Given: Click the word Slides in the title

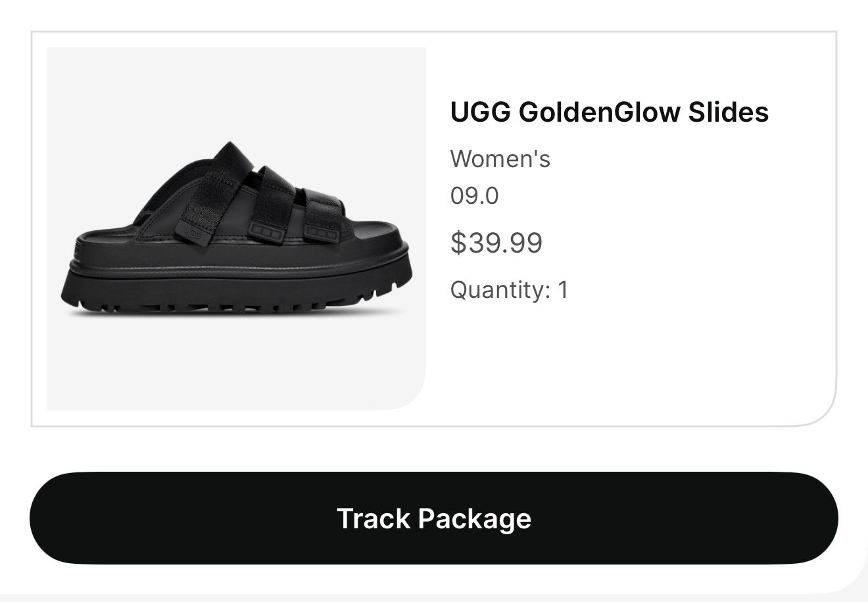Looking at the screenshot, I should pyautogui.click(x=728, y=112).
